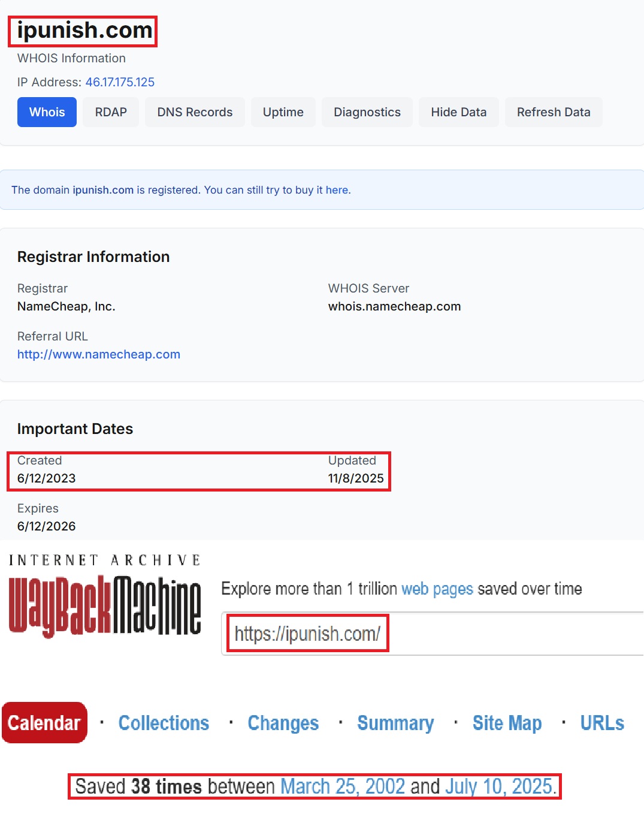
Task: Switch to the Whois tab
Action: coord(47,112)
